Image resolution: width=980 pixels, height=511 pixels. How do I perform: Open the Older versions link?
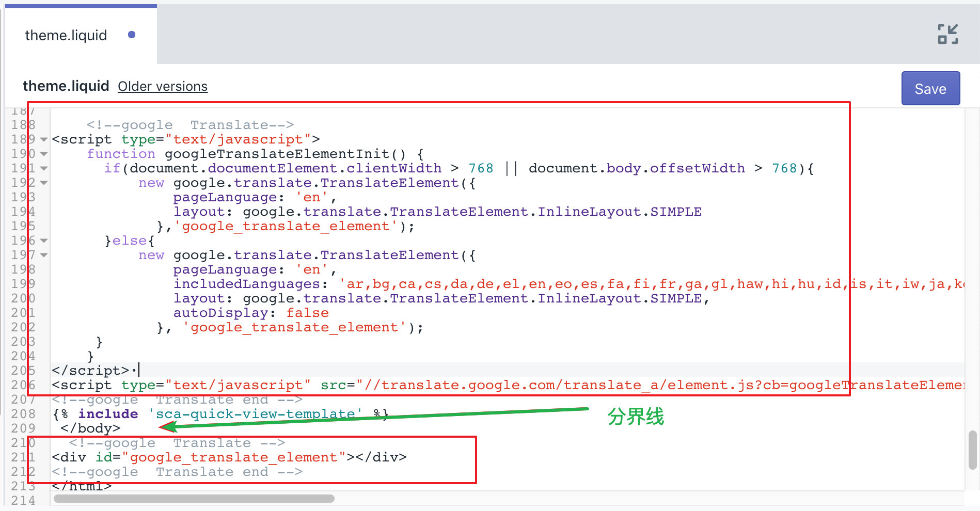(x=163, y=86)
